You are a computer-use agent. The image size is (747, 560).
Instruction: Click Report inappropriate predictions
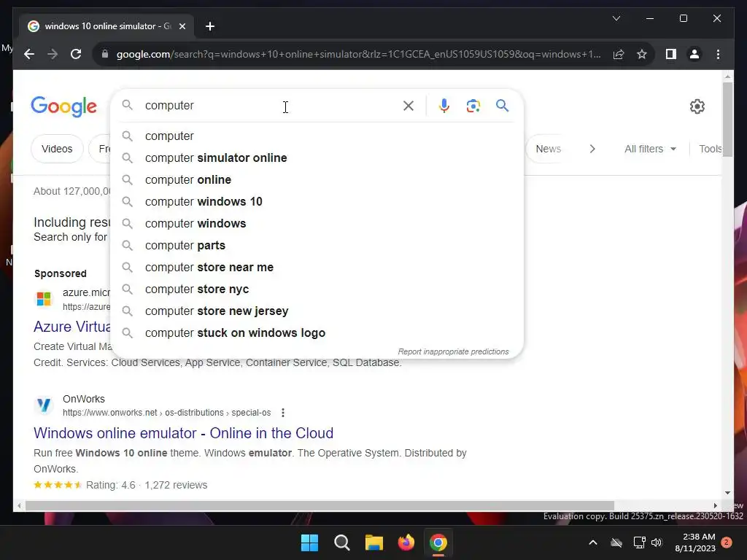pos(453,352)
